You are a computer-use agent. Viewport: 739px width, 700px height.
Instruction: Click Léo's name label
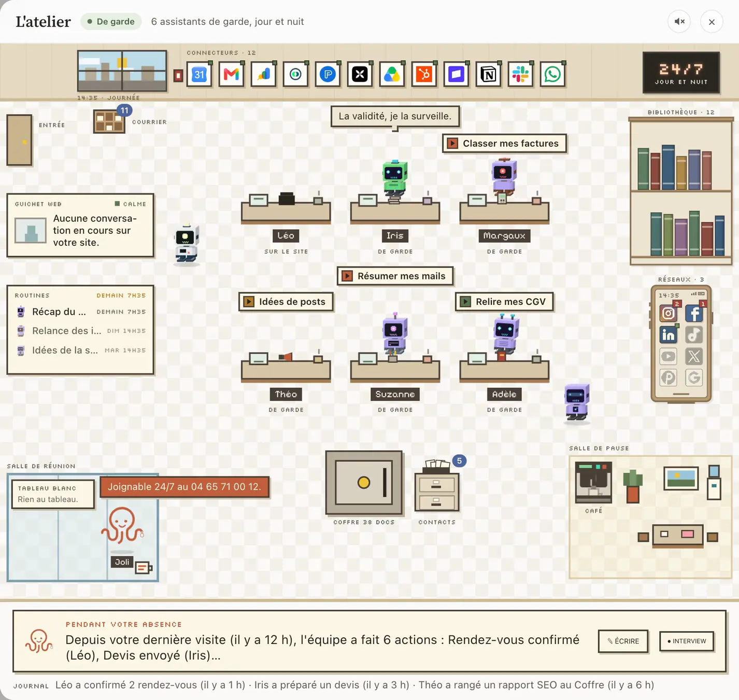[x=286, y=236]
